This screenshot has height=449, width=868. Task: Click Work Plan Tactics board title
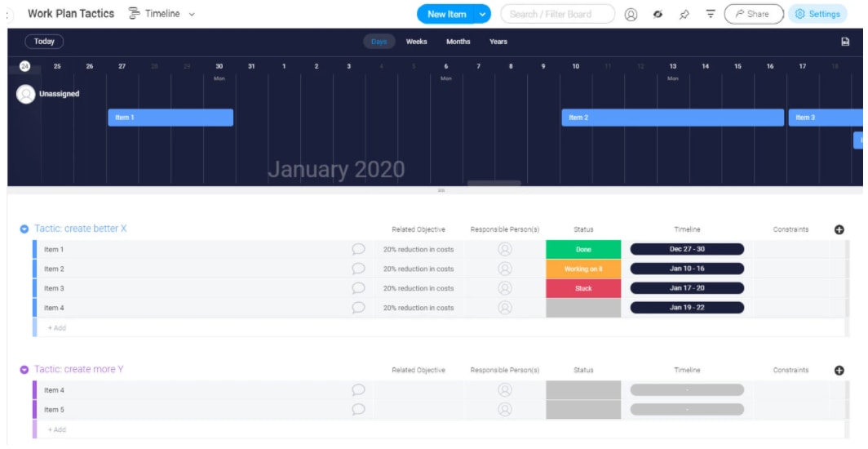tap(71, 14)
